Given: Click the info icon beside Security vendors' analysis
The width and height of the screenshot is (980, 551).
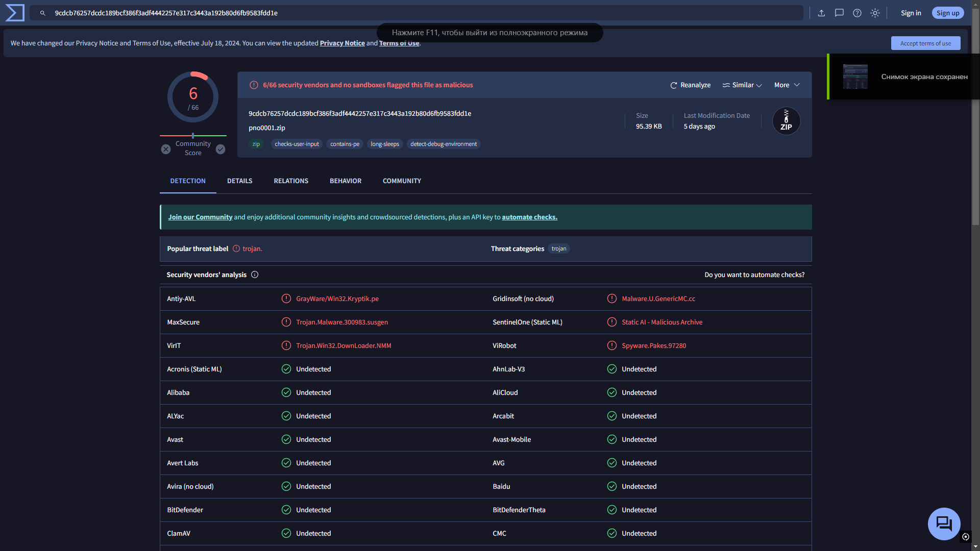Looking at the screenshot, I should 255,275.
